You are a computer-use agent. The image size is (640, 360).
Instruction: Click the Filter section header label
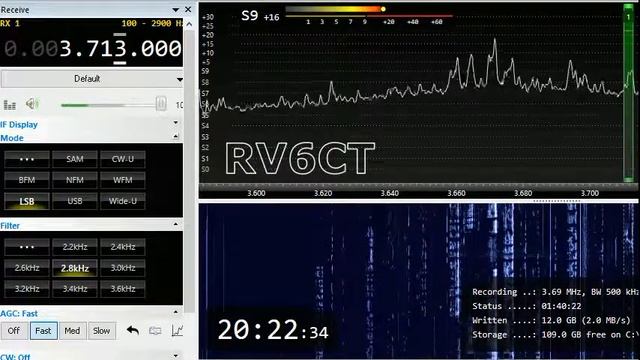point(10,226)
